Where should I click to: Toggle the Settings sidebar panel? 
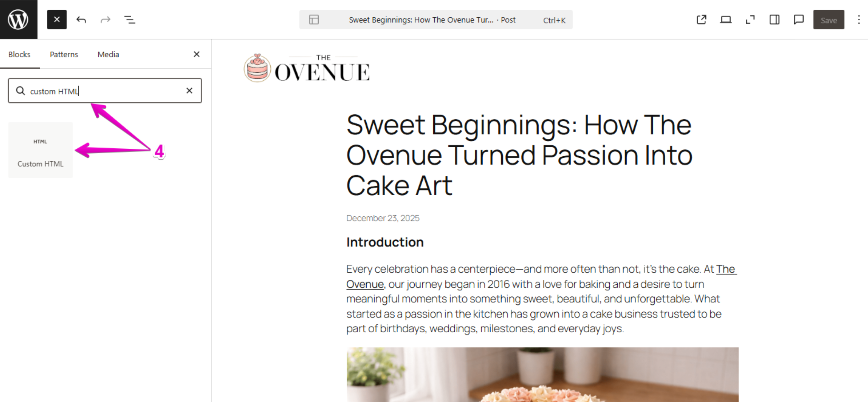pos(774,20)
